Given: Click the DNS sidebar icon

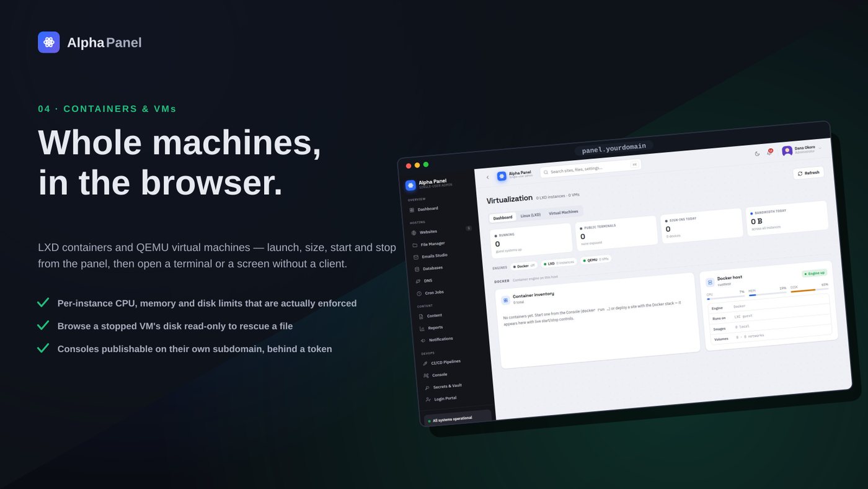Looking at the screenshot, I should pos(418,281).
